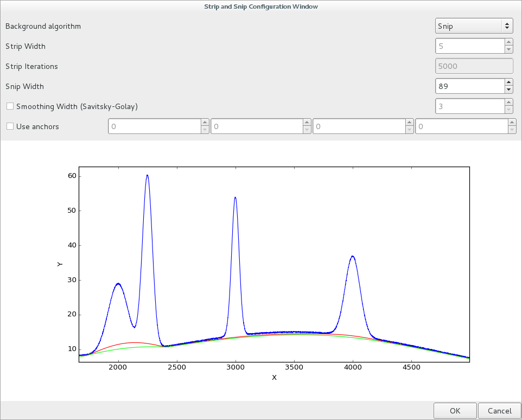The image size is (522, 420).
Task: Decrease Snip Width with down arrow
Action: click(x=508, y=90)
